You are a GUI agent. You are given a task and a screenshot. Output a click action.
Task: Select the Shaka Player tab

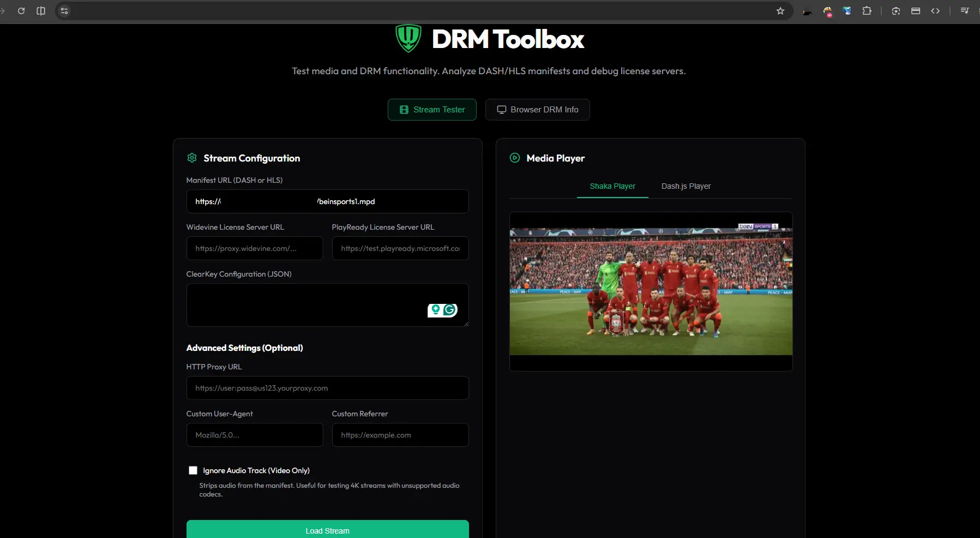pos(612,187)
